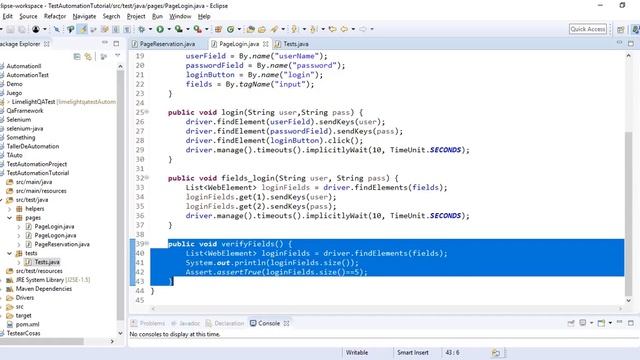640x360 pixels.
Task: Select the Selenium project in Package Explorer
Action: point(18,120)
